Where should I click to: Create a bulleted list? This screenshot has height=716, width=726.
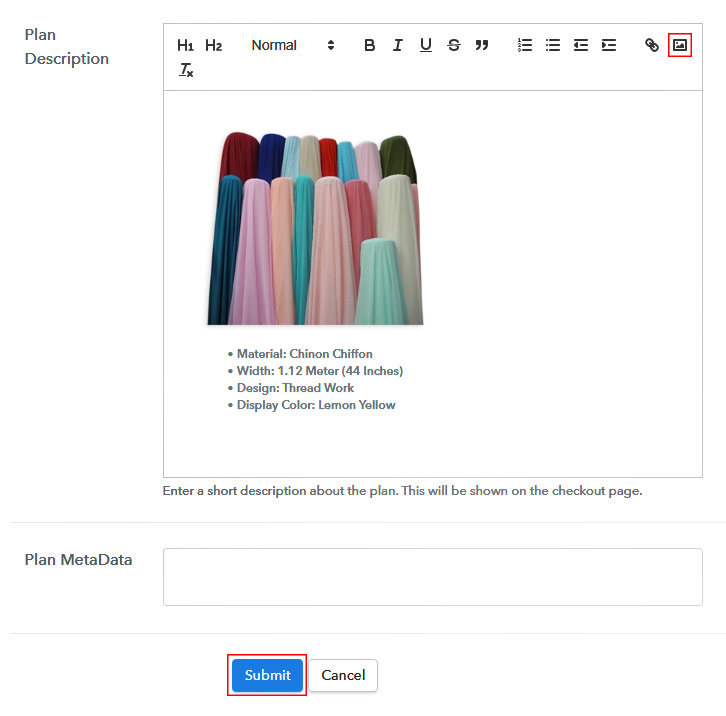[x=553, y=45]
